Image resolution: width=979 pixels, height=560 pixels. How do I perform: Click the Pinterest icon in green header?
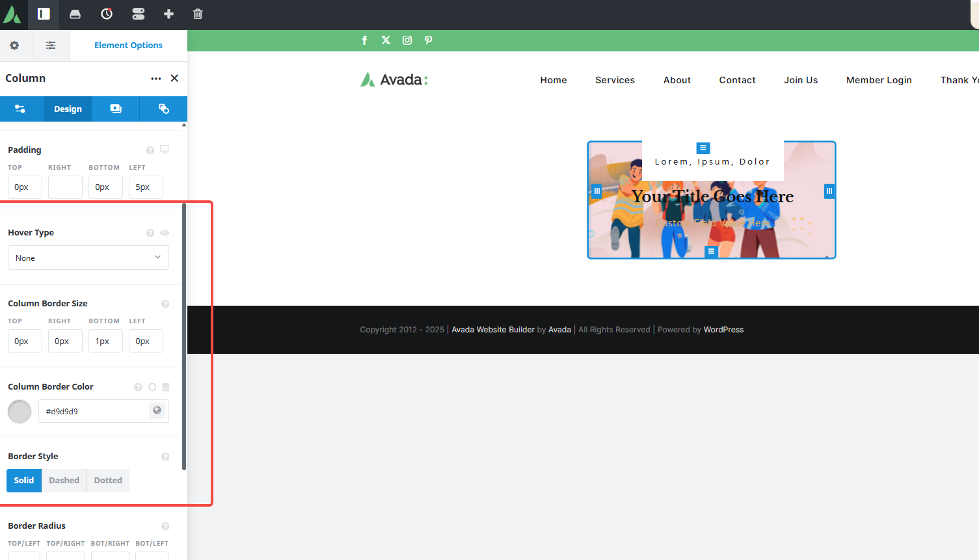428,40
